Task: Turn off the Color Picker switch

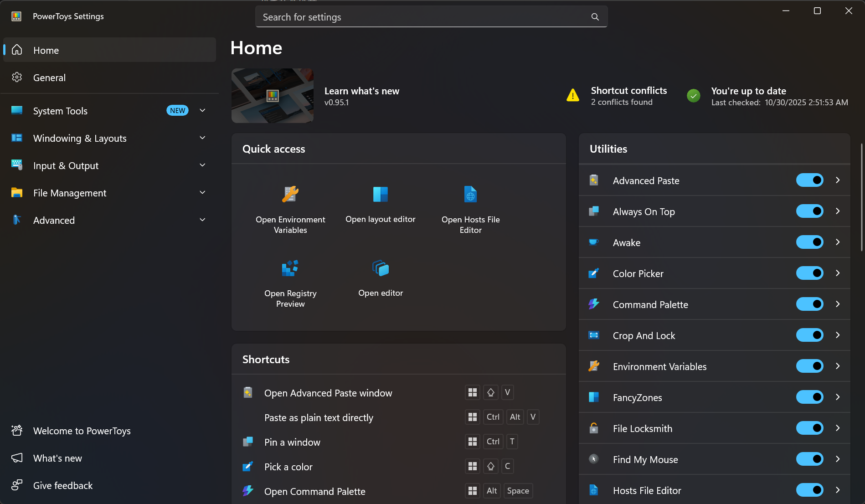Action: click(809, 273)
